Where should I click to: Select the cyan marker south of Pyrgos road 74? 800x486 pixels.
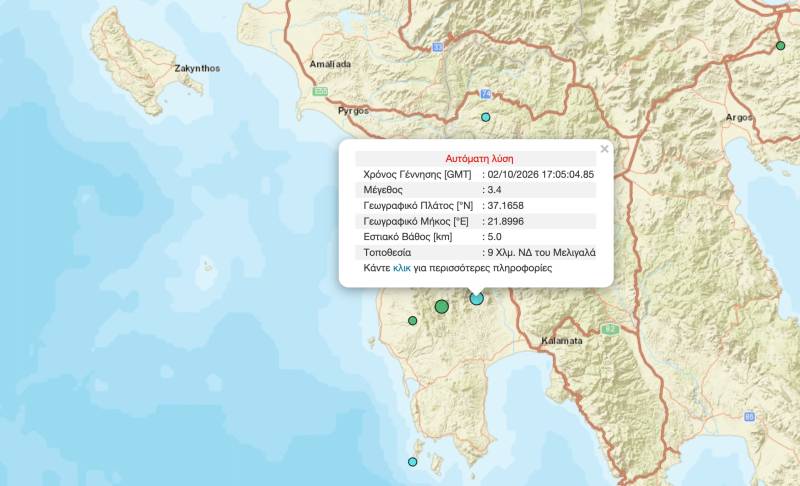click(x=486, y=117)
